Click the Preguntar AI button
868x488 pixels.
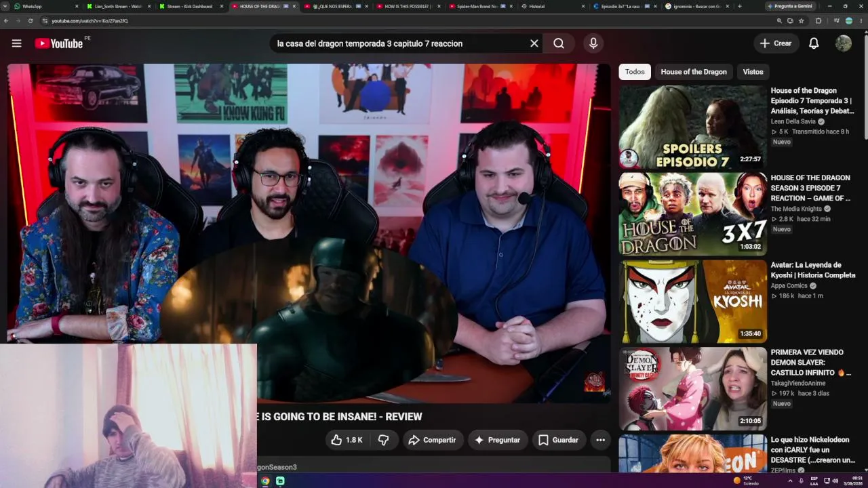[498, 440]
